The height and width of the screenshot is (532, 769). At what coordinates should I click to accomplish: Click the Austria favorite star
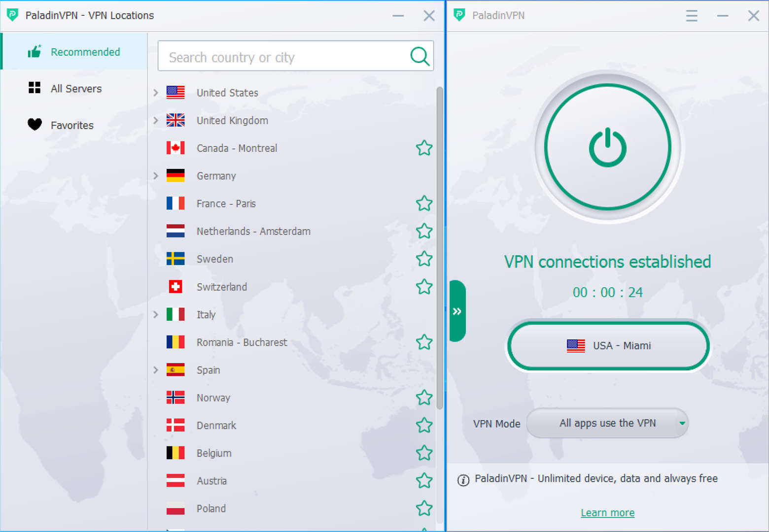(x=424, y=481)
